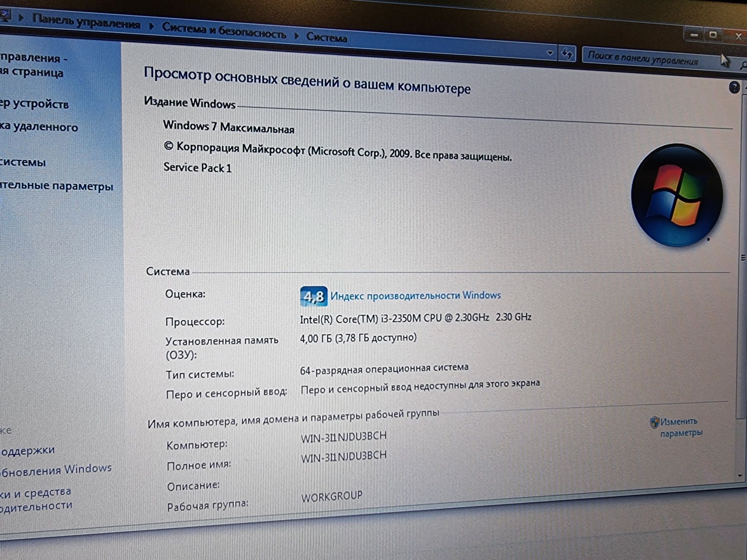This screenshot has height=560, width=747.
Task: Click the computer icon in address bar
Action: 5,16
